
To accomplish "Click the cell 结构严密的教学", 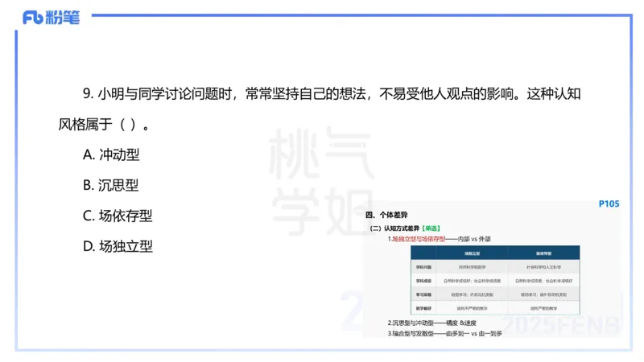I will [543, 308].
